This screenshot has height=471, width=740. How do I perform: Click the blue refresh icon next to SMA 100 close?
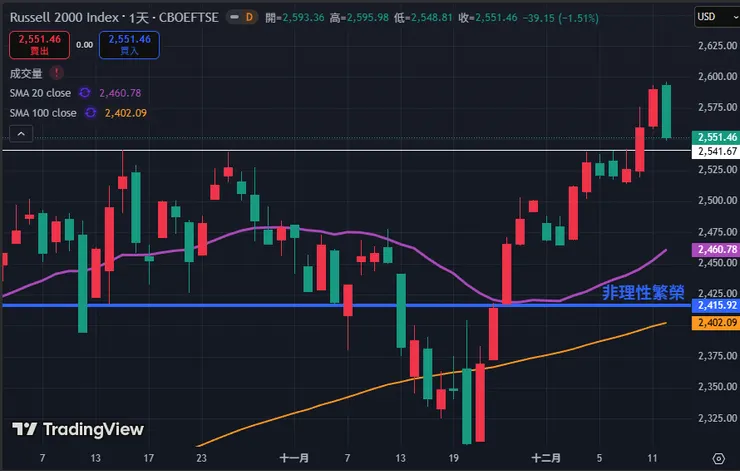tap(90, 112)
